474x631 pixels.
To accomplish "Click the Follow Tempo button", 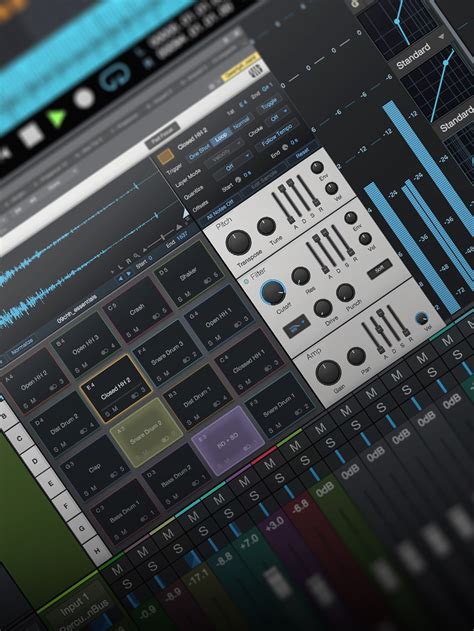I will (x=279, y=134).
